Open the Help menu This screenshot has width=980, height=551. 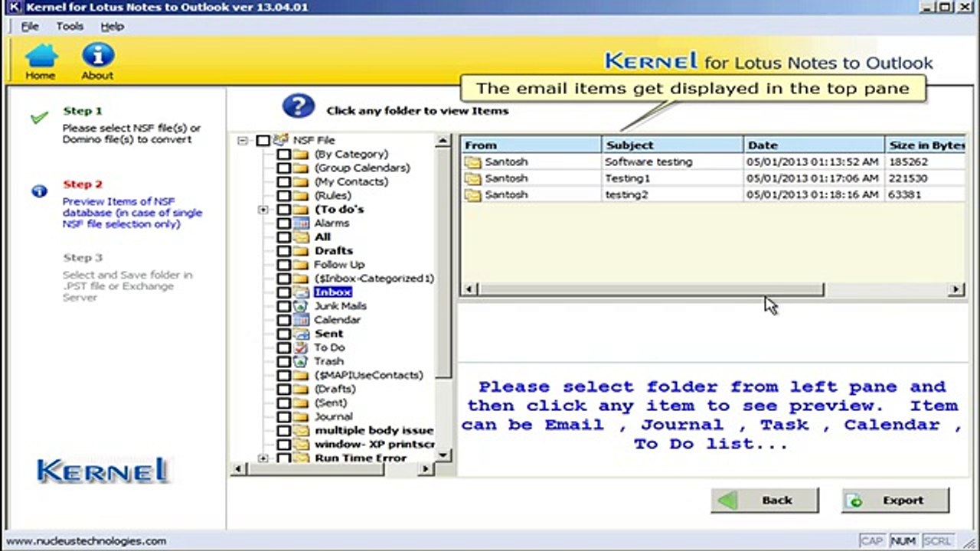coord(112,26)
